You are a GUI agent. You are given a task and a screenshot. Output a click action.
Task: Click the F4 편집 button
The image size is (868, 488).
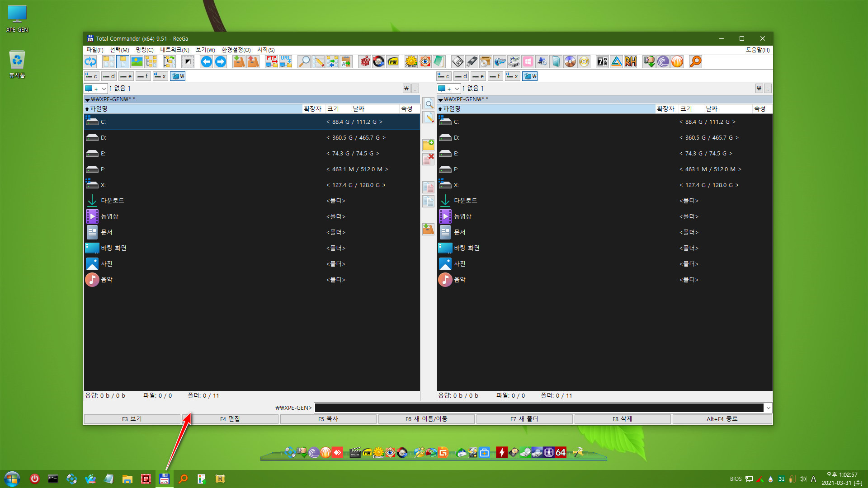[230, 419]
